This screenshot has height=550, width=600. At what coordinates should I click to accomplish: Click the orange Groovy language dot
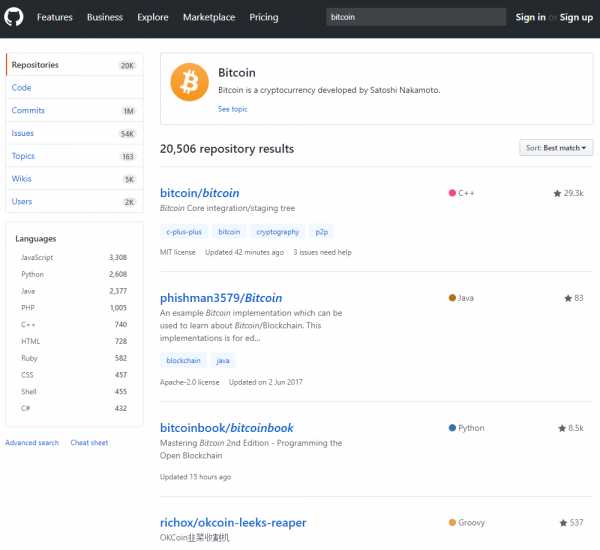pyautogui.click(x=452, y=522)
